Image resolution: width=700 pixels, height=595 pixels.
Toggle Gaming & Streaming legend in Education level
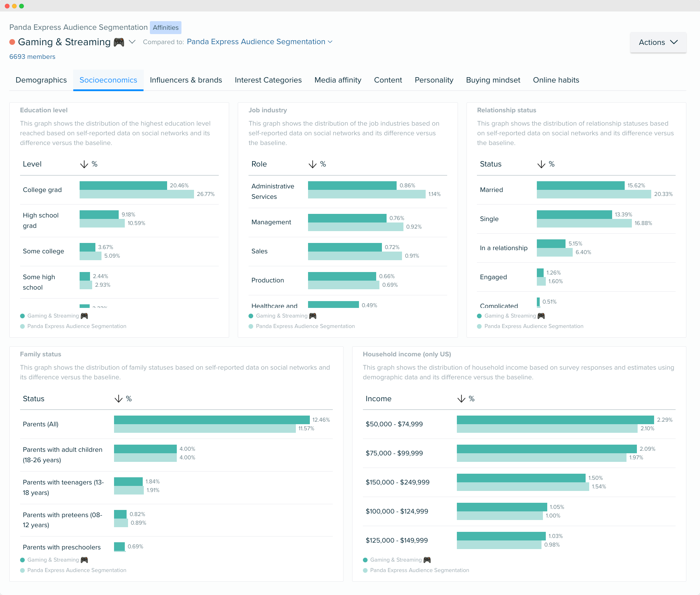(54, 316)
